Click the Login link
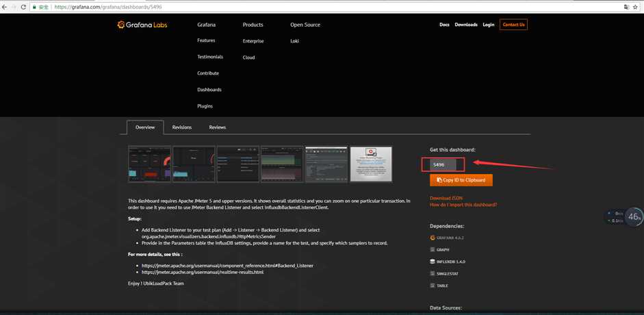Screen dimensions: 644x315 pos(489,25)
